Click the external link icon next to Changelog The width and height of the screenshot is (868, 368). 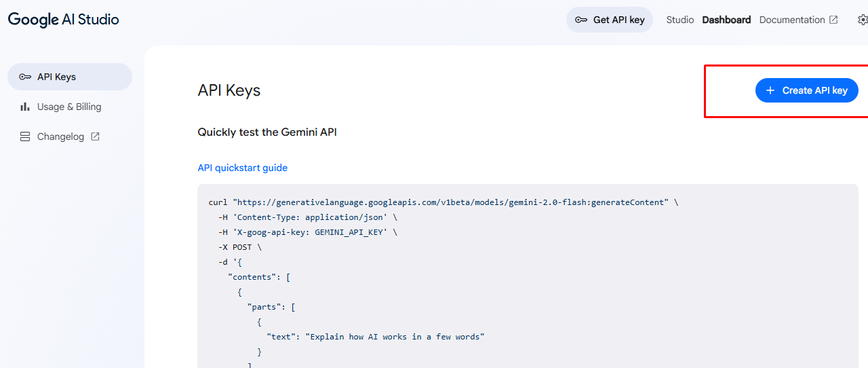click(96, 136)
